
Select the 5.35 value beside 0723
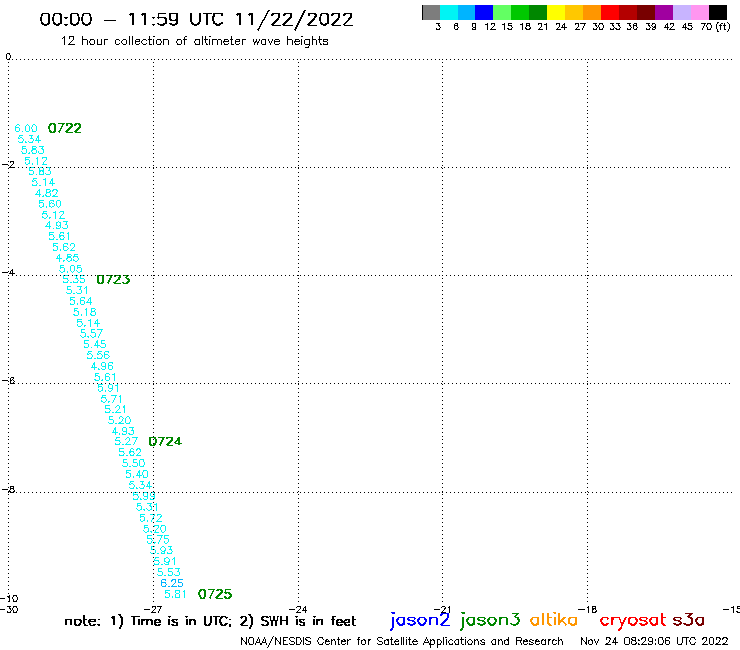(x=74, y=279)
